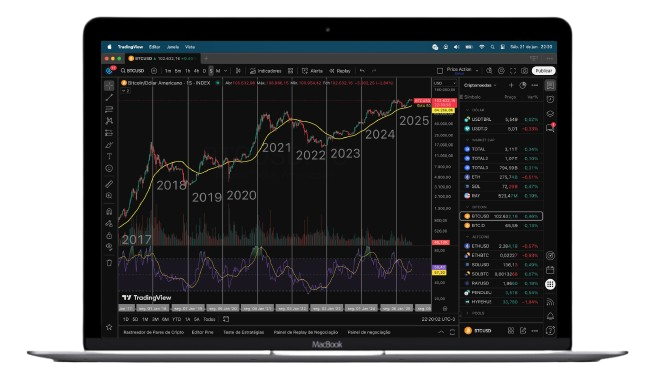
Task: Toggle fullscreen mode icon
Action: click(513, 71)
